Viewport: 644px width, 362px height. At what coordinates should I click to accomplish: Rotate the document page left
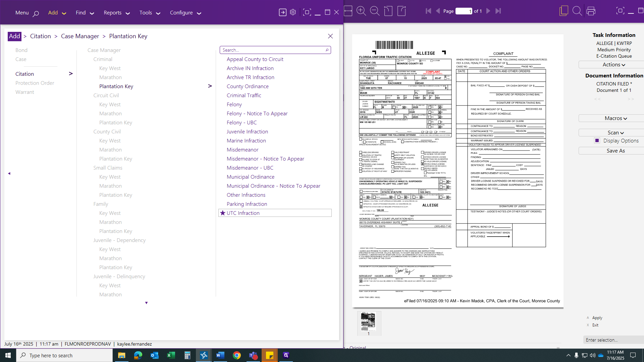click(x=388, y=11)
